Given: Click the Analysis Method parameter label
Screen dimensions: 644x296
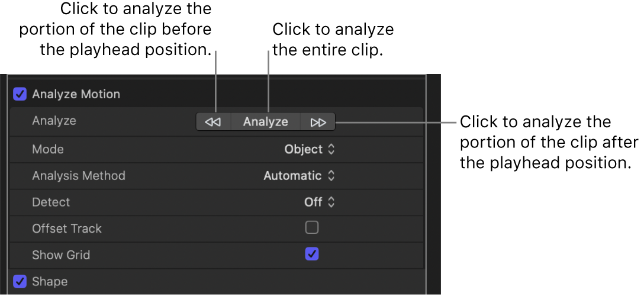Looking at the screenshot, I should point(79,176).
